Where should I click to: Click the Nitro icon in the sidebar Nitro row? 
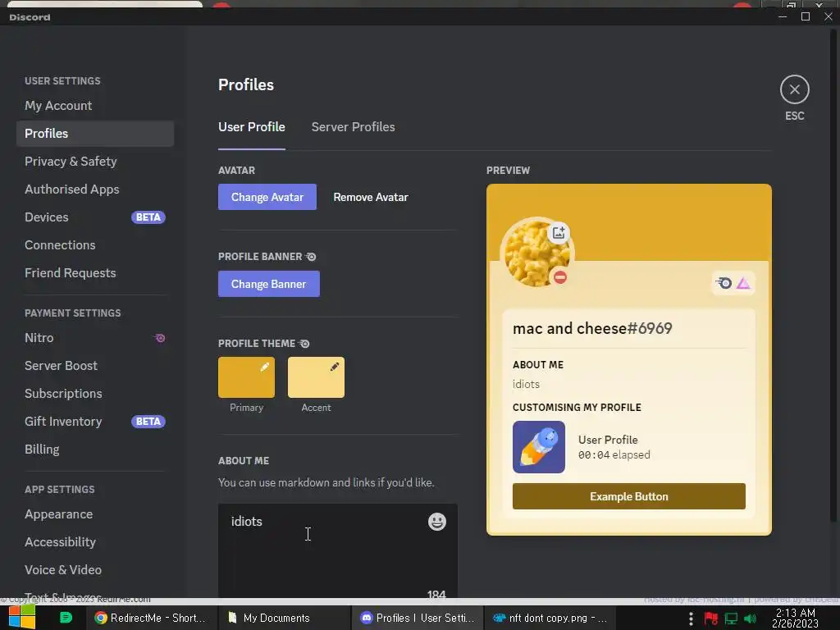tap(159, 338)
